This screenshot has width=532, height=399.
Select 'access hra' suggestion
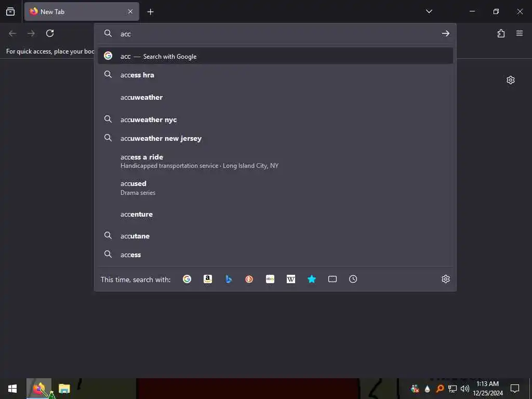point(275,75)
